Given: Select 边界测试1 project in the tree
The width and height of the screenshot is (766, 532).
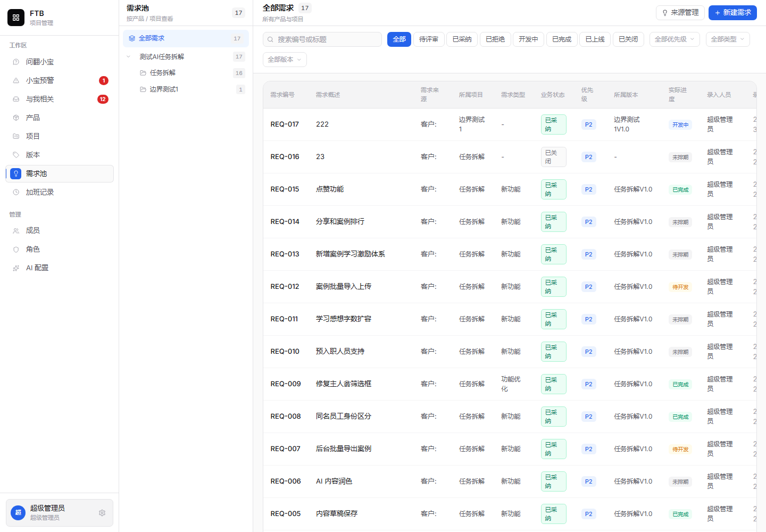Looking at the screenshot, I should point(186,89).
